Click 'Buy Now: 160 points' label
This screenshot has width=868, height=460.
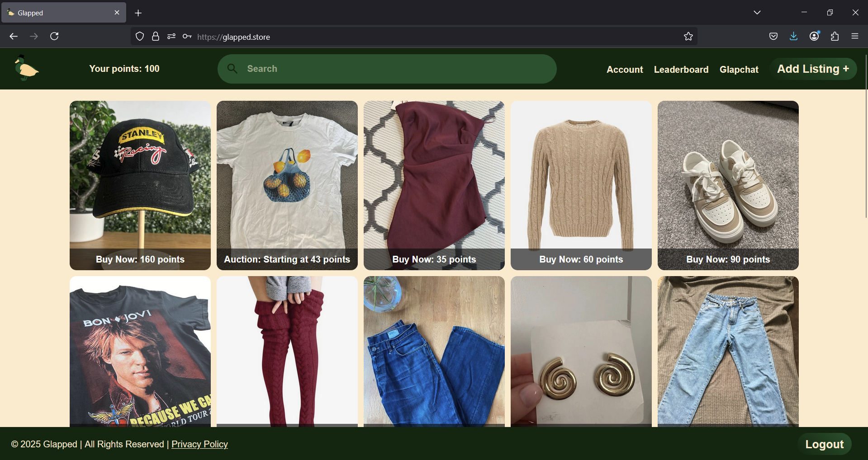[140, 259]
